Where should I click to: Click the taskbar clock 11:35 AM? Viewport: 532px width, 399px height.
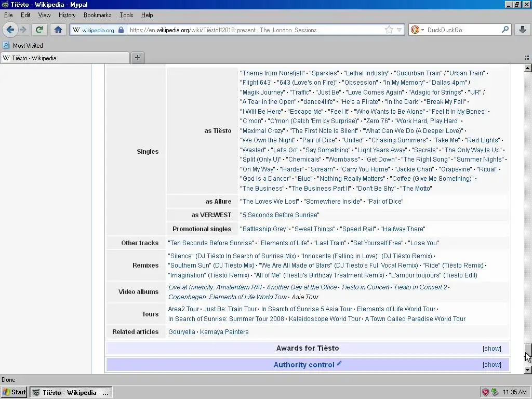click(x=515, y=392)
